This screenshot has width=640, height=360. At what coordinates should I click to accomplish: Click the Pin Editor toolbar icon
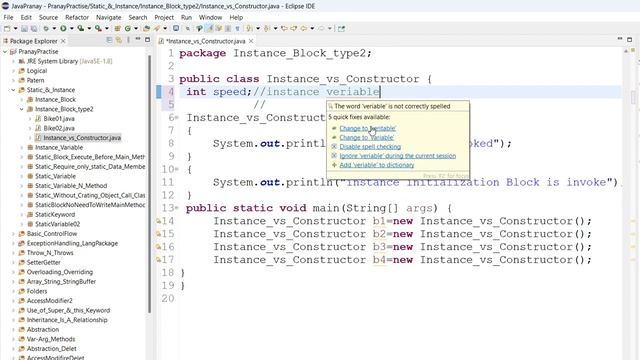341,29
